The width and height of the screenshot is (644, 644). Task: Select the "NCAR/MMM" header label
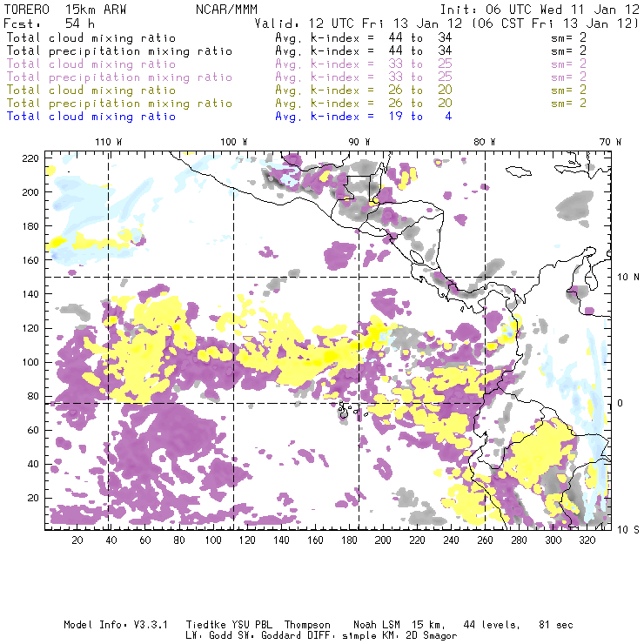227,10
